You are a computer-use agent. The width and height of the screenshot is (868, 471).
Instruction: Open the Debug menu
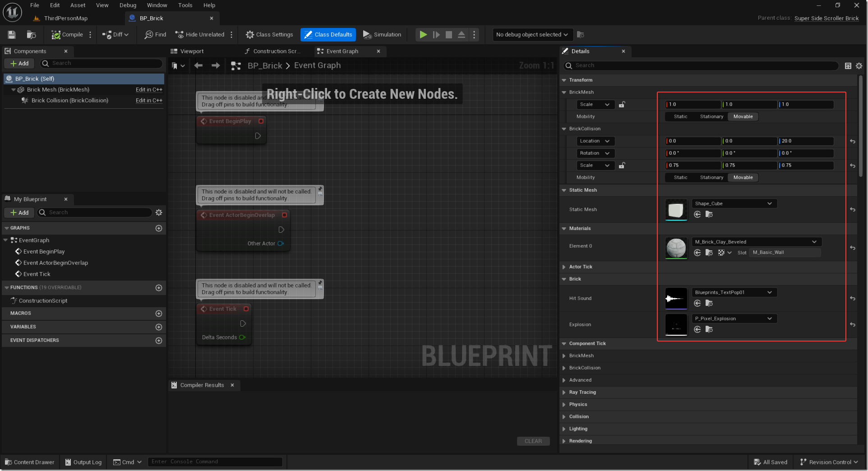[x=128, y=5]
